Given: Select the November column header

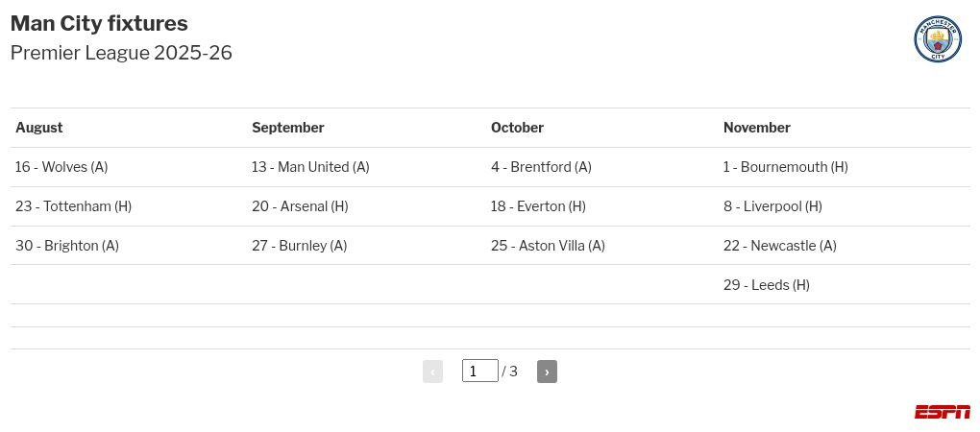Looking at the screenshot, I should (x=757, y=128).
